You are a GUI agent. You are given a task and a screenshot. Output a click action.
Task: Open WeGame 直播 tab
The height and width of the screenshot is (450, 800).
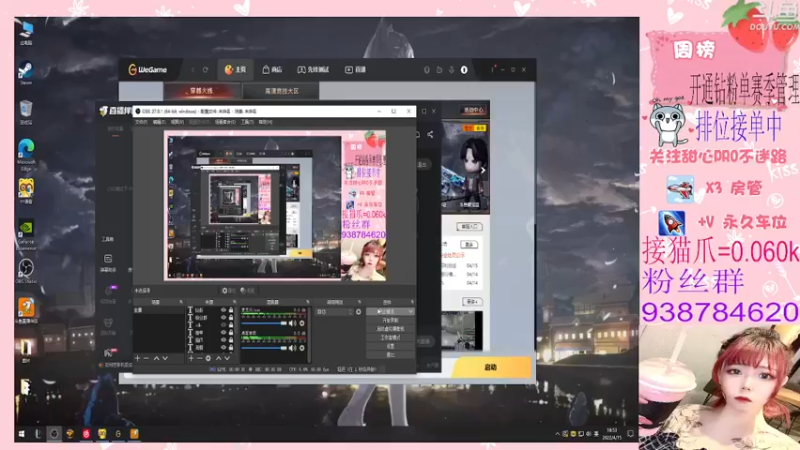(x=356, y=69)
